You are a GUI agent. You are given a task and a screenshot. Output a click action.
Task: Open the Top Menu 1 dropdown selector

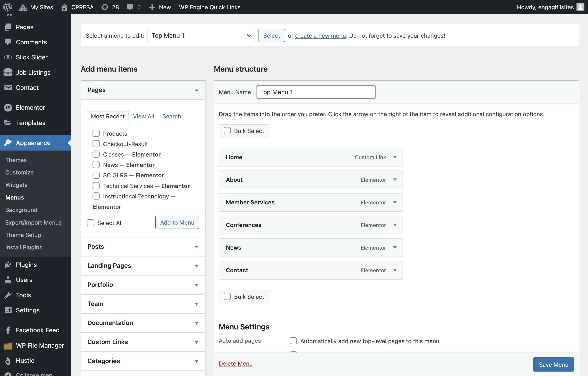click(x=201, y=35)
